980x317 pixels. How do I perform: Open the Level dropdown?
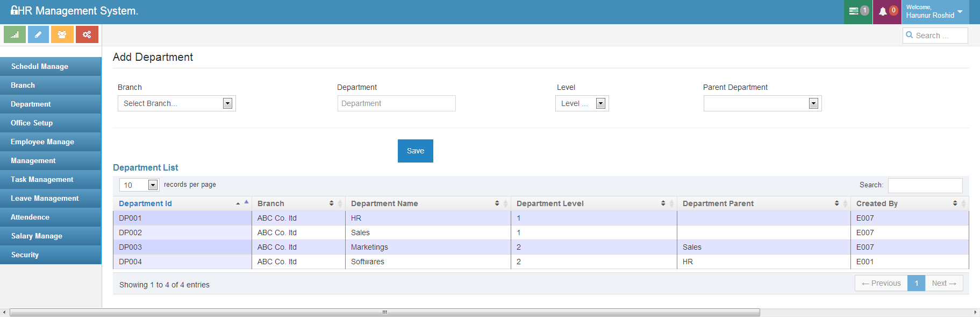coord(582,103)
